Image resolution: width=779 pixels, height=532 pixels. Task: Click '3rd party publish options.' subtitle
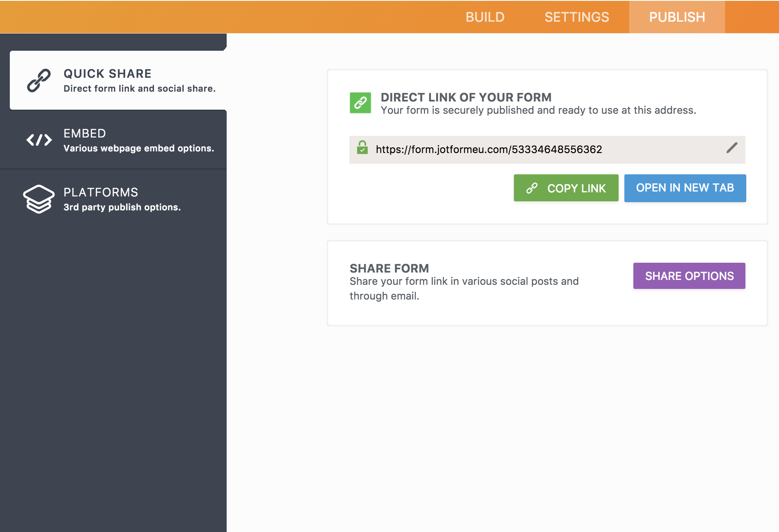[x=122, y=207]
